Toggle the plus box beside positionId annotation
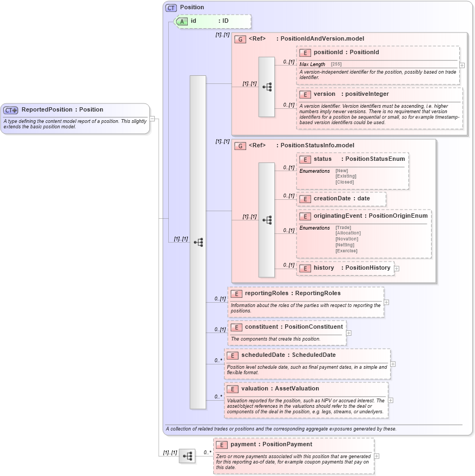Image resolution: width=475 pixels, height=476 pixels. point(462,64)
